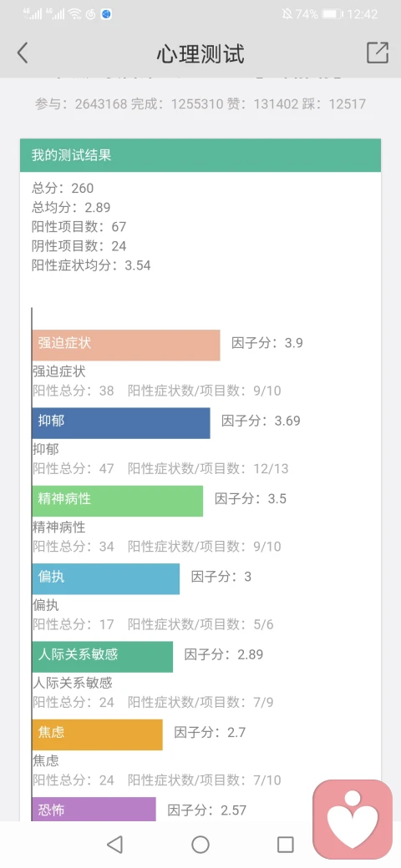Viewport: 401px width, 868px height.
Task: Select the 强迫症状 orange bar
Action: click(125, 346)
